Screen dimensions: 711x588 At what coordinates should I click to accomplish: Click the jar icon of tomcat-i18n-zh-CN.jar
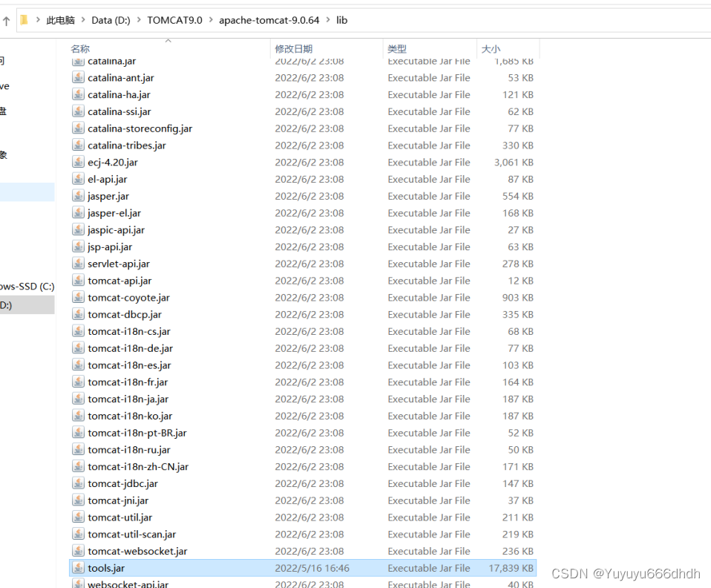click(x=78, y=466)
